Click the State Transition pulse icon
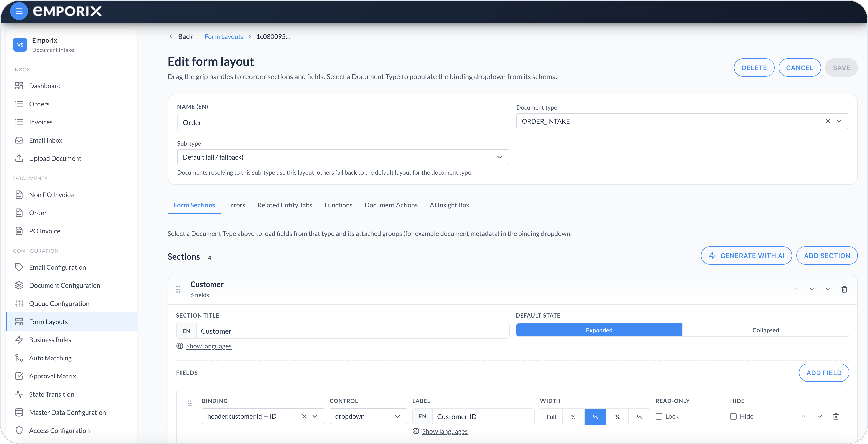 (x=19, y=394)
